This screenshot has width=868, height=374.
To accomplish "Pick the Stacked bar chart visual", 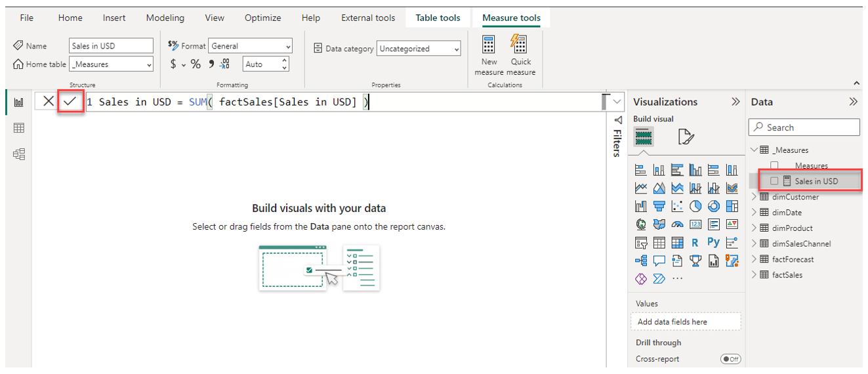I will tap(641, 170).
